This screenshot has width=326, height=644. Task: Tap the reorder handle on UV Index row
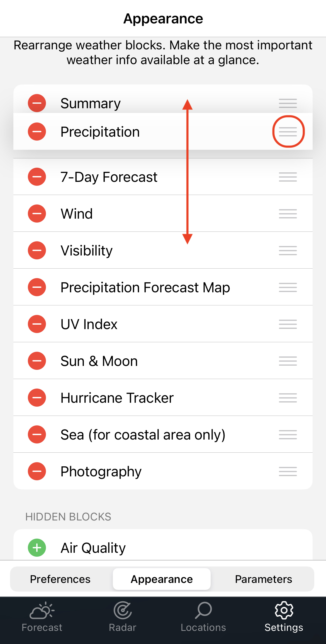click(x=288, y=324)
